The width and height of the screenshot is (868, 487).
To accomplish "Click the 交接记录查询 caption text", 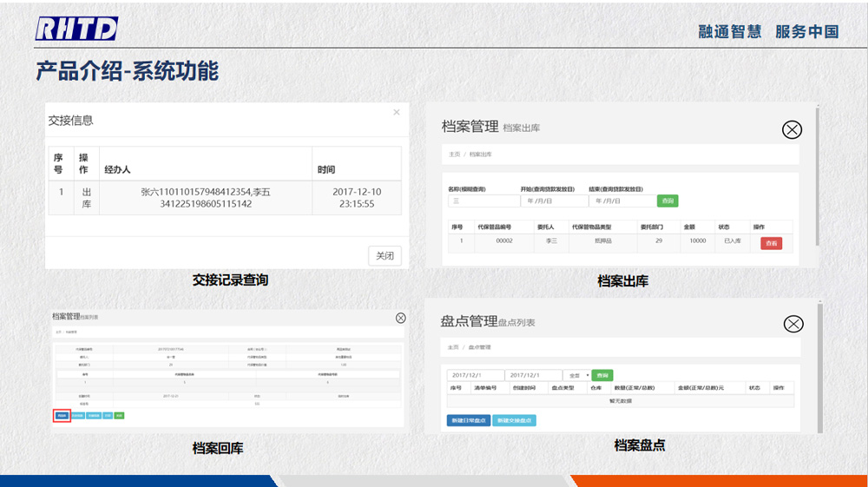I will tap(230, 280).
